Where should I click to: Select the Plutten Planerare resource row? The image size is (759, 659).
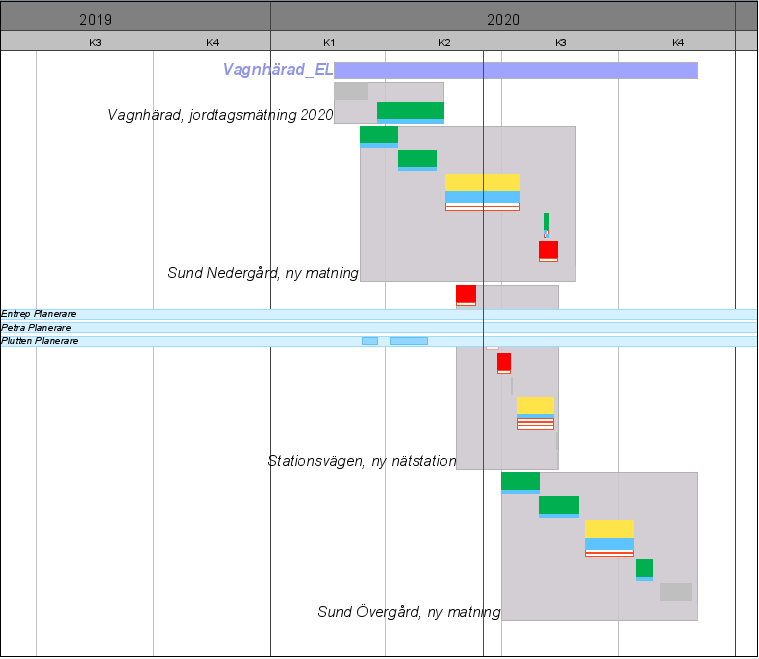379,341
